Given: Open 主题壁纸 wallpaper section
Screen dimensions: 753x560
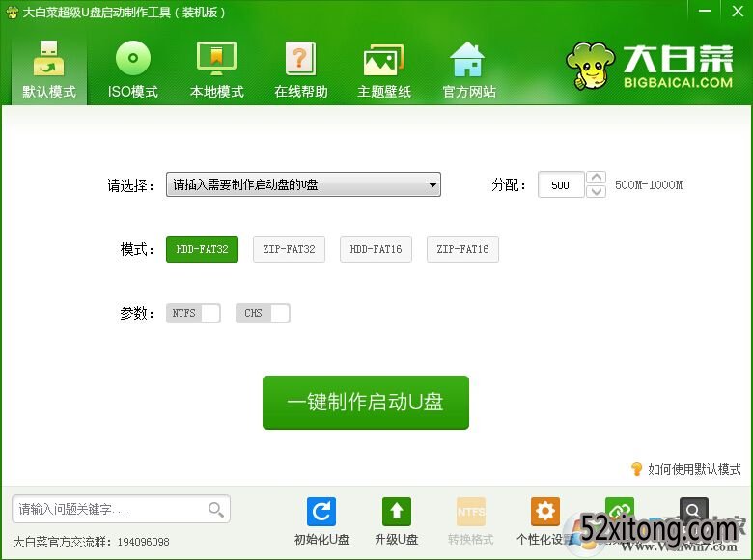Looking at the screenshot, I should tap(383, 70).
